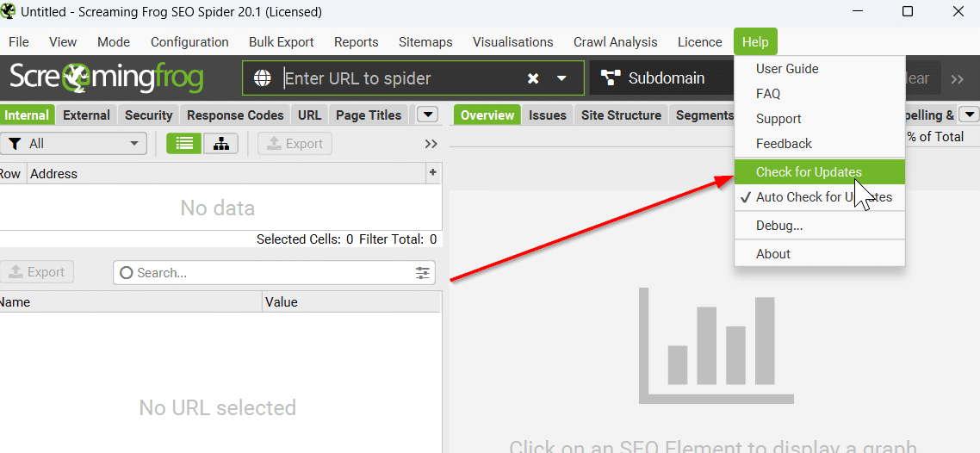Click the Address column header
Image resolution: width=980 pixels, height=453 pixels.
coord(226,174)
